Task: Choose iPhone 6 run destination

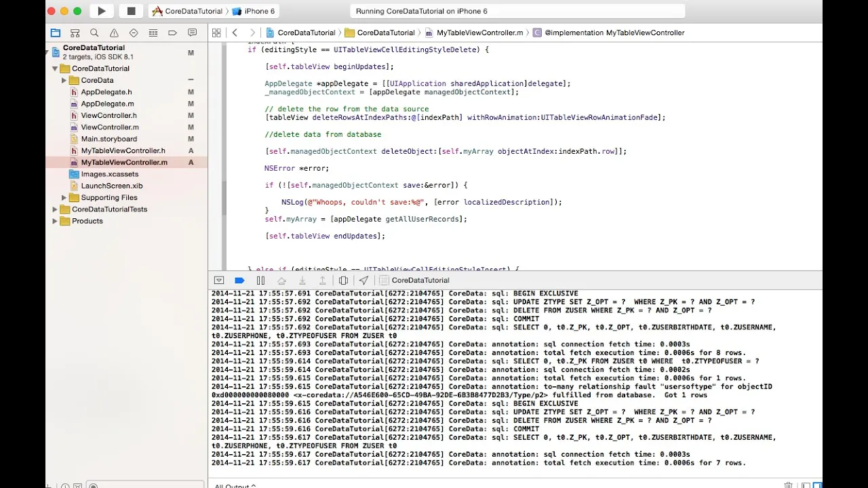Action: [253, 11]
